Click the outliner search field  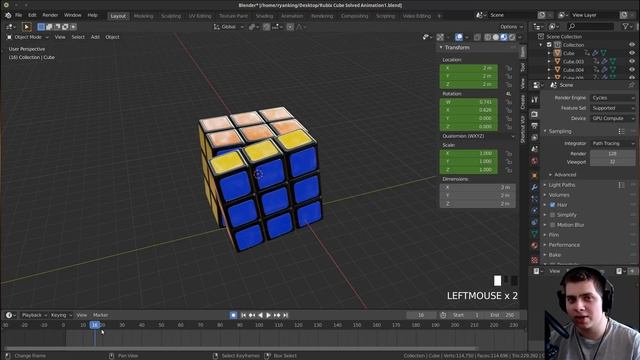591,27
